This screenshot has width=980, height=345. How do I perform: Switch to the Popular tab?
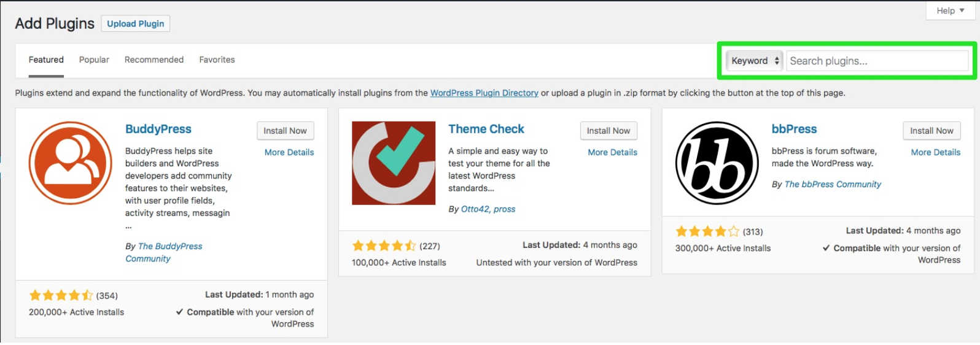click(94, 60)
